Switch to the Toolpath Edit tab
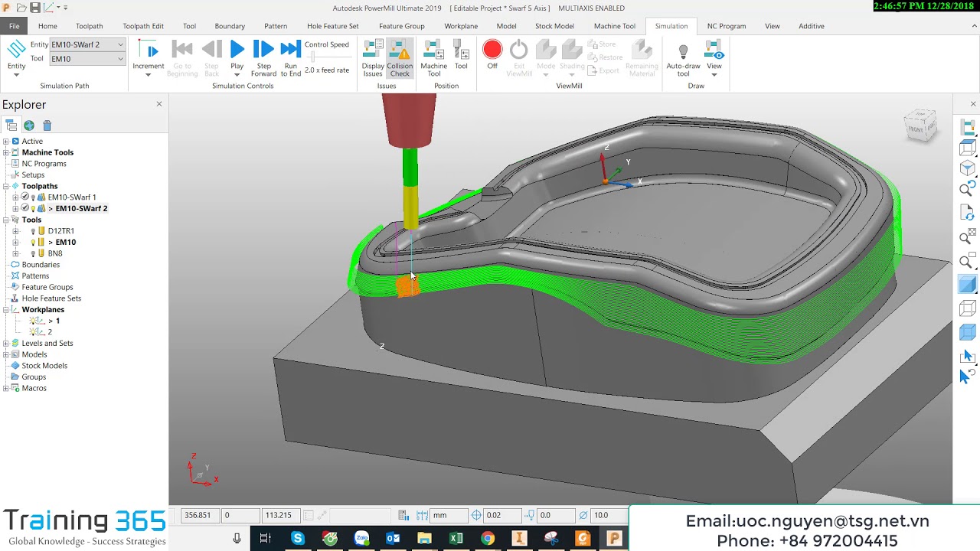980x551 pixels. (x=143, y=26)
